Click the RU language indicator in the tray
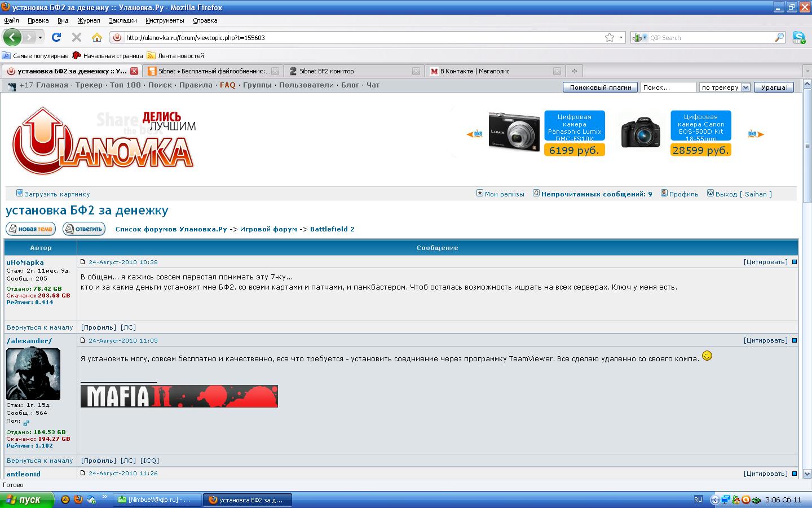Image resolution: width=812 pixels, height=508 pixels. click(x=698, y=500)
